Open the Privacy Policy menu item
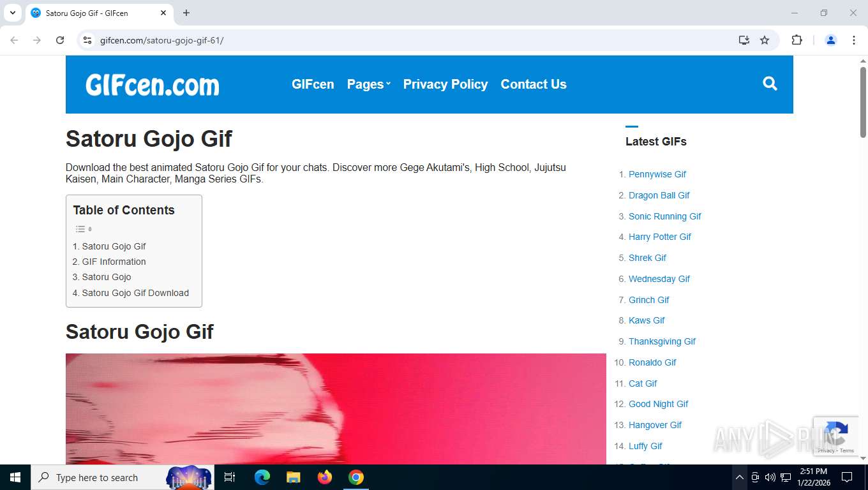 445,84
